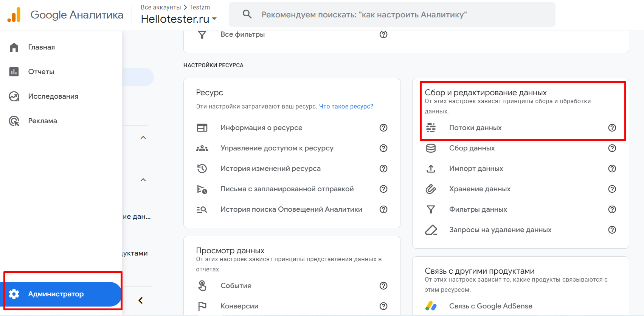Click the magnifier search icon
Viewport: 644px width, 316px height.
[x=247, y=14]
